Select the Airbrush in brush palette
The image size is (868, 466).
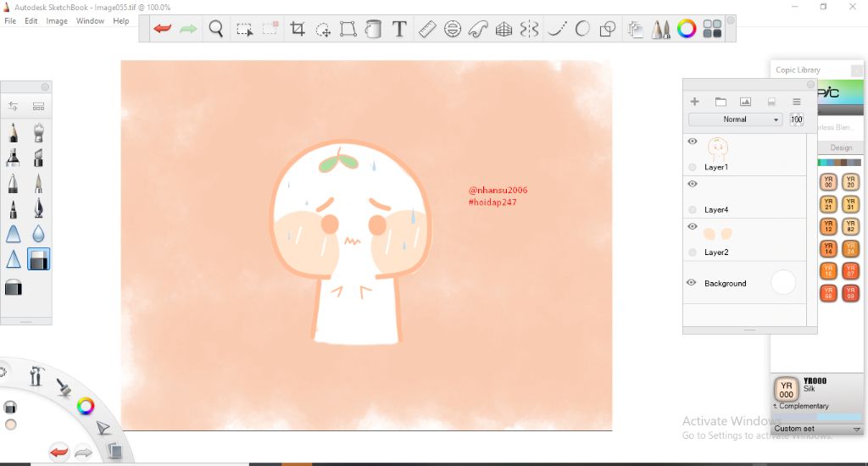(x=38, y=133)
